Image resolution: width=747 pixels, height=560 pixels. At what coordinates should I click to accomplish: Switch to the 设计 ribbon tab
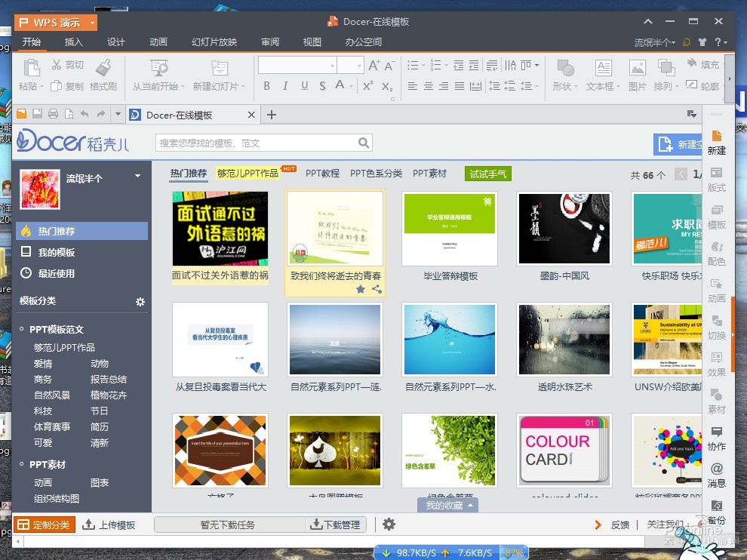(x=115, y=42)
